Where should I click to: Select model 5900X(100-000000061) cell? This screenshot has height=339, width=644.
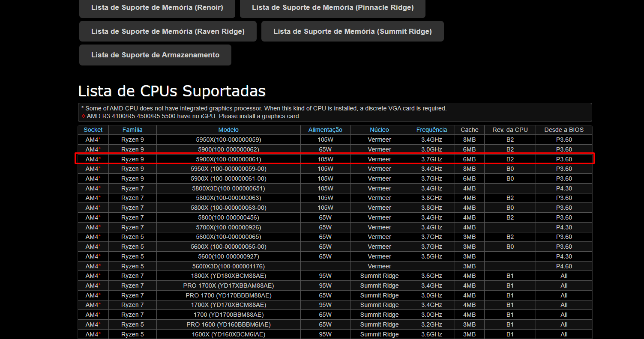[x=228, y=159]
